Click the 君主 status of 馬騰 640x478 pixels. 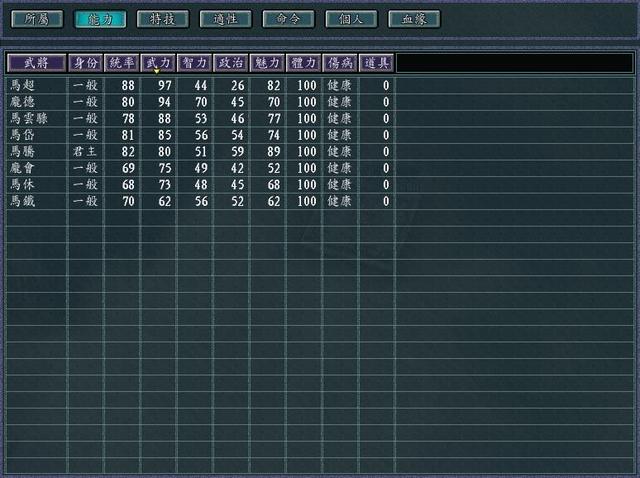tap(85, 151)
